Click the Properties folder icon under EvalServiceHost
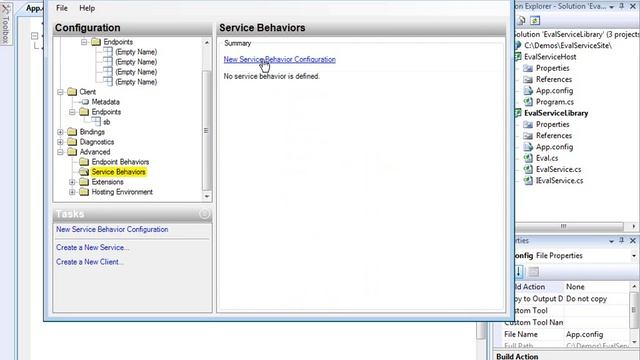640x360 pixels. coord(528,68)
